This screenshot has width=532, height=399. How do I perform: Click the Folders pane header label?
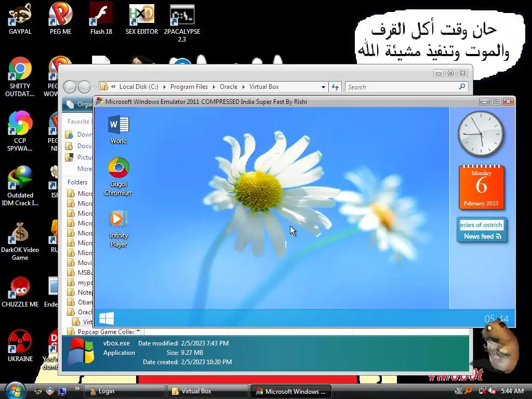[77, 182]
